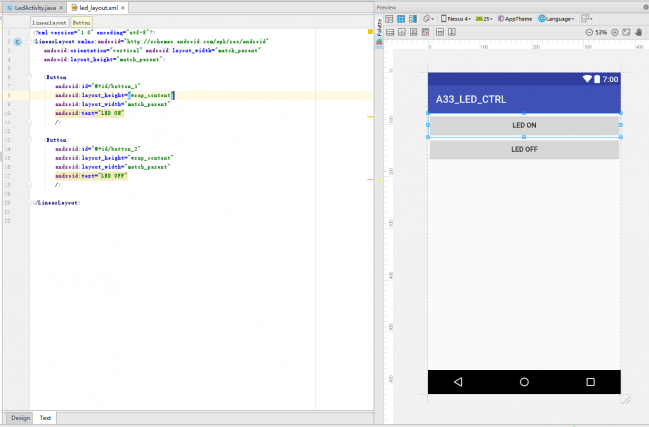The height and width of the screenshot is (427, 649).
Task: Collapse the second Button fold marker on line 13
Action: [29, 140]
